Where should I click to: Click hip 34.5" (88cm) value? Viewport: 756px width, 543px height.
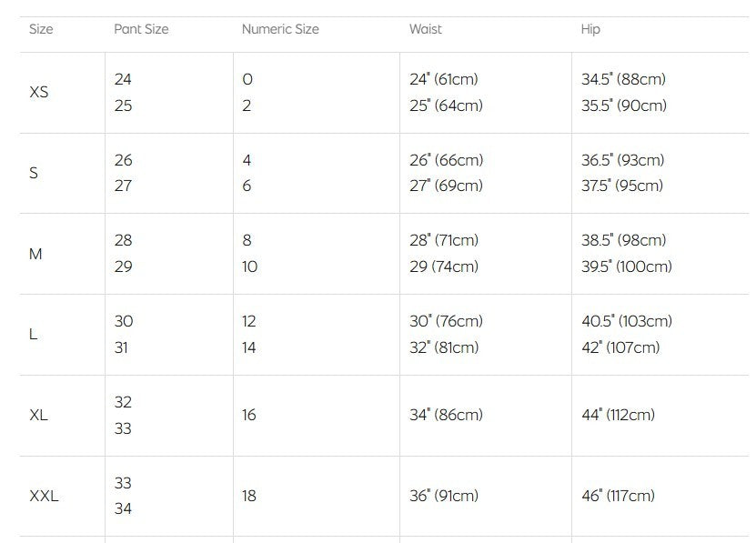[x=623, y=79]
